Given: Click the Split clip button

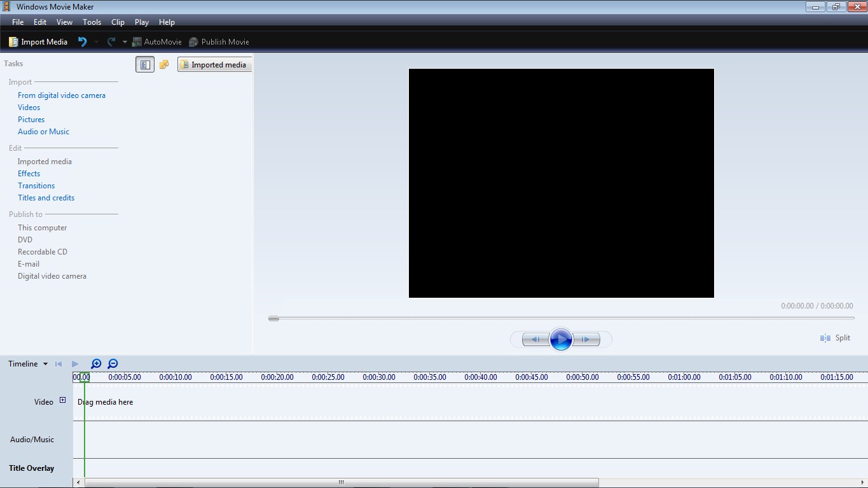Looking at the screenshot, I should coord(835,338).
